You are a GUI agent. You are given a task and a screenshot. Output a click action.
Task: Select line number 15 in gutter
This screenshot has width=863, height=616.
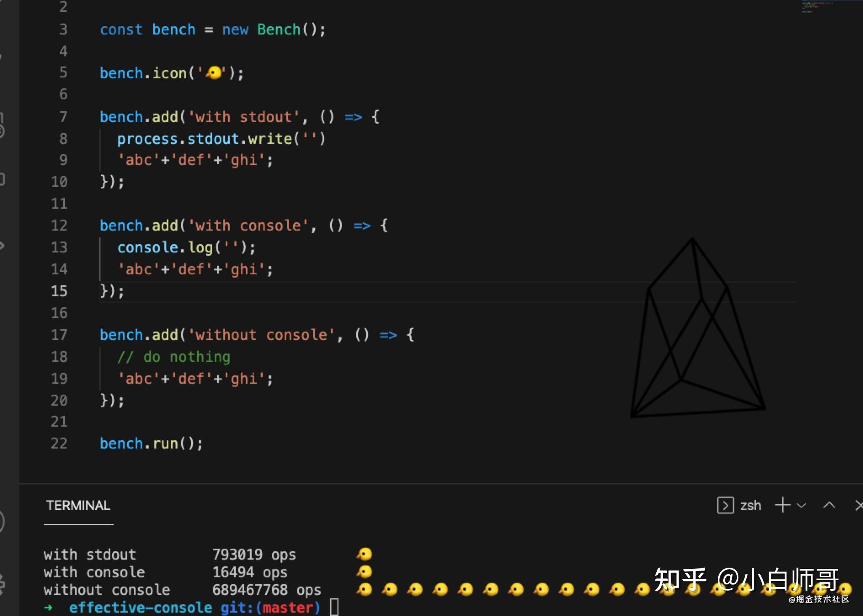(59, 291)
